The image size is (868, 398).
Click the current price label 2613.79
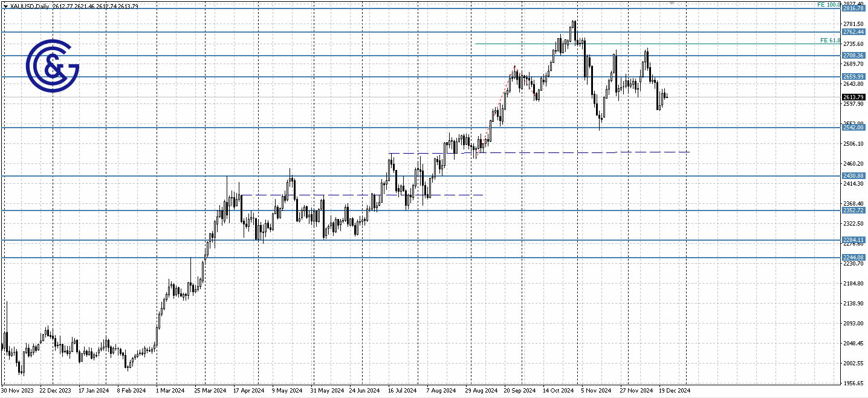(852, 97)
